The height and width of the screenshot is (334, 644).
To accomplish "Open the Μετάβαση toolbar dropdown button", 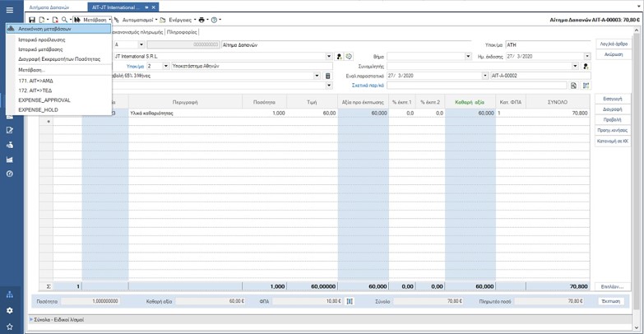I will point(92,20).
